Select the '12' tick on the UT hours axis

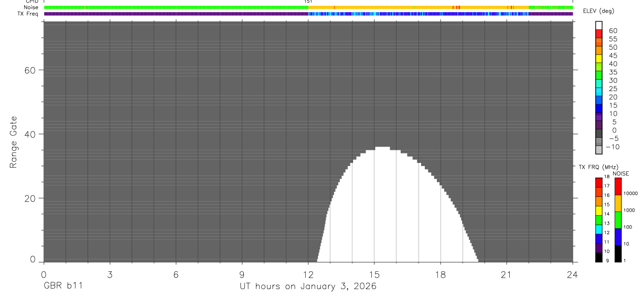[308, 274]
